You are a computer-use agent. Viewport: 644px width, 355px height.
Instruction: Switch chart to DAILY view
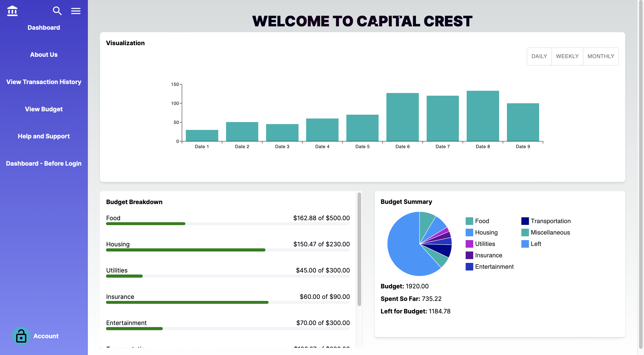(539, 56)
